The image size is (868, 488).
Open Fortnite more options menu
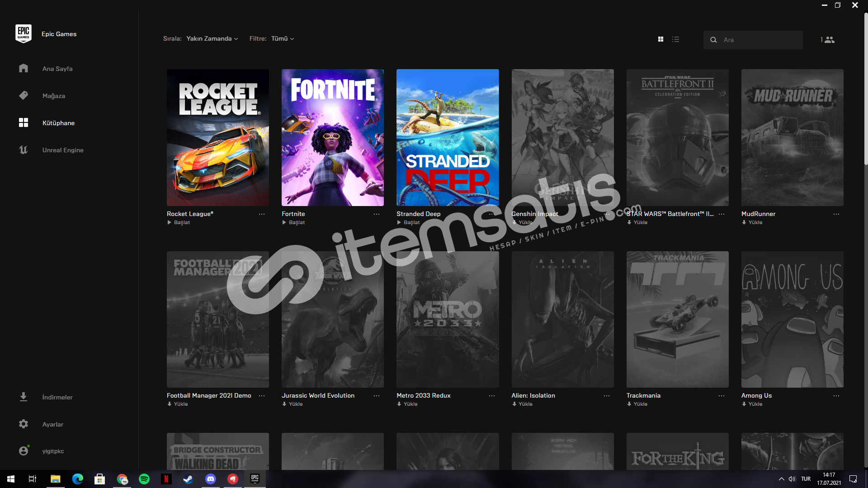(x=377, y=214)
